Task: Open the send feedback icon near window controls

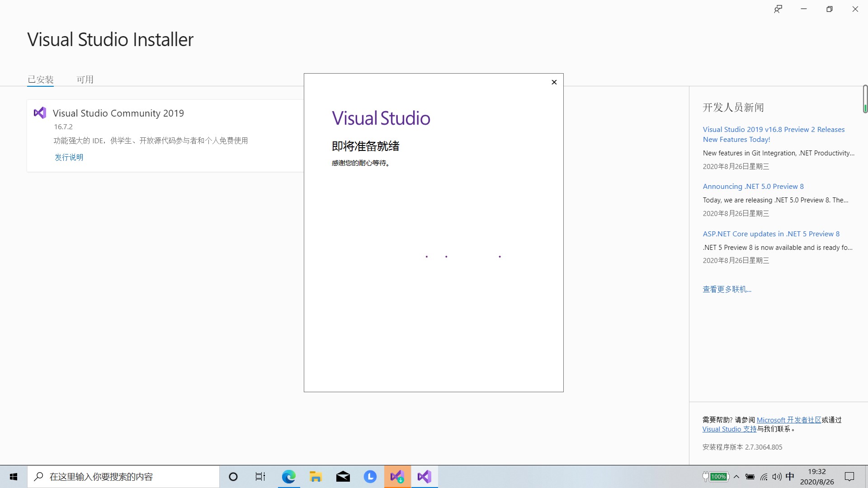Action: [778, 9]
